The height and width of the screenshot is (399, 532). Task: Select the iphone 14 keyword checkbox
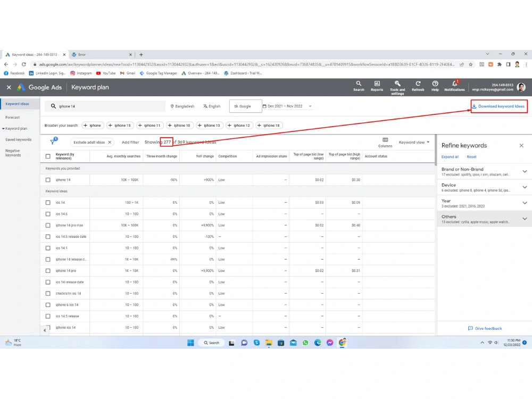(48, 180)
